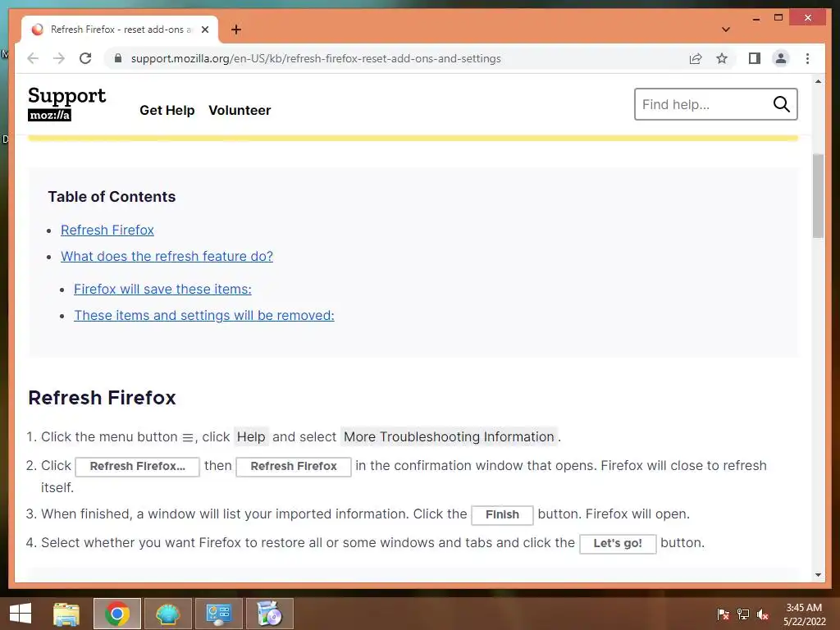Minimize the Chrome window

[756, 18]
